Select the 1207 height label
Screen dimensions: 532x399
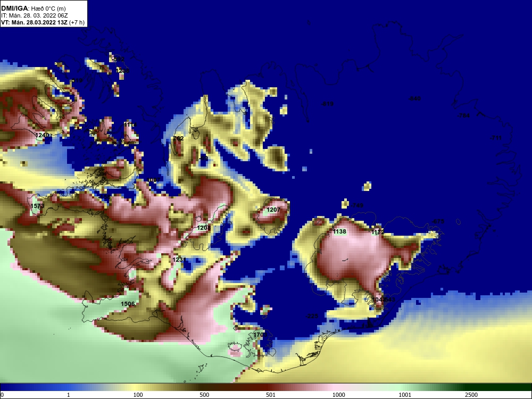click(x=273, y=210)
